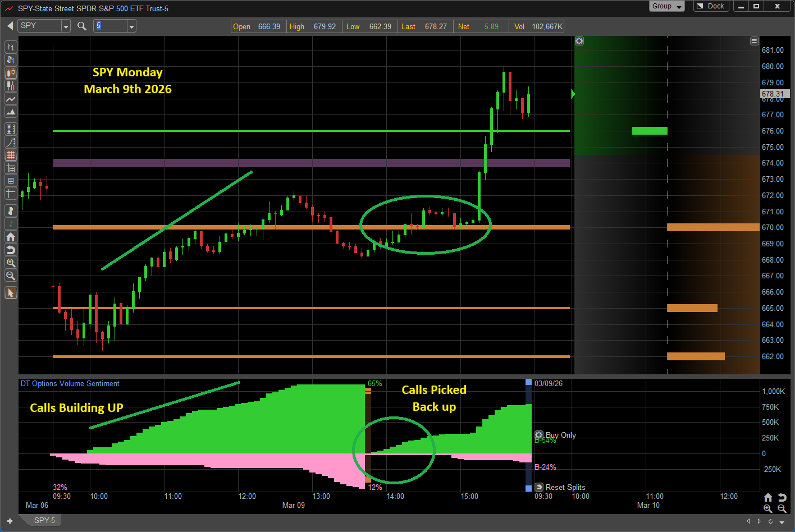Switch to the line chart type
This screenshot has width=795, height=532.
(x=11, y=99)
